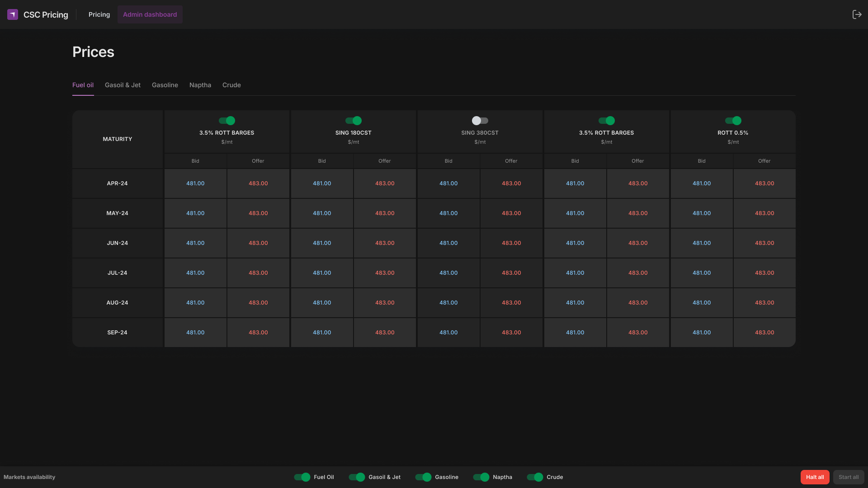Click SING 380CST offer for MAY-24

[x=511, y=213]
